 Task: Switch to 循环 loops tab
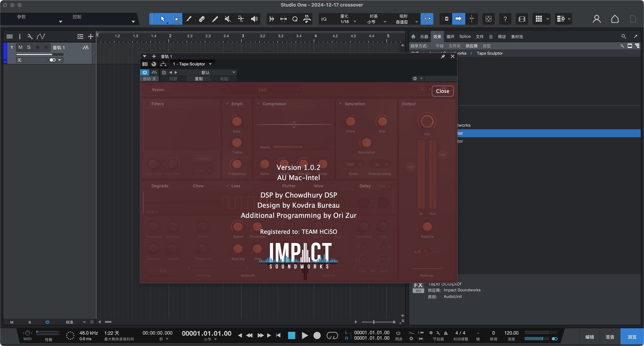450,37
